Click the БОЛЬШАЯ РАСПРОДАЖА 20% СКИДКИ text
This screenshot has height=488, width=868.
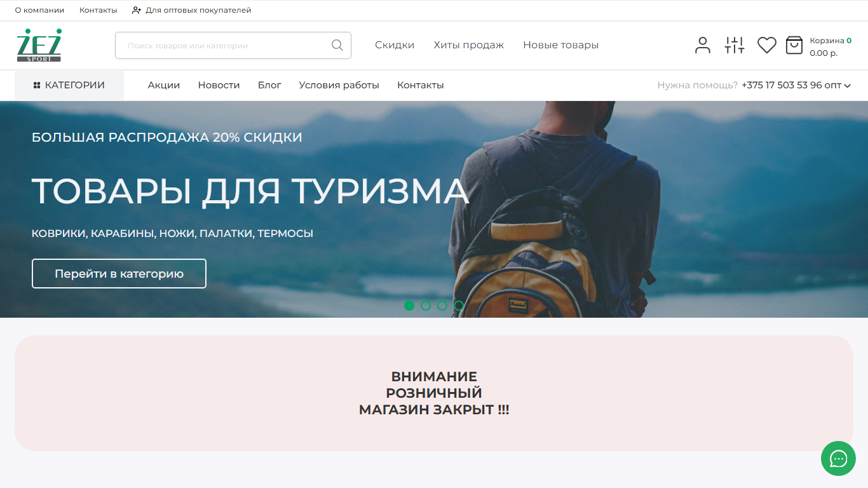[x=167, y=137]
